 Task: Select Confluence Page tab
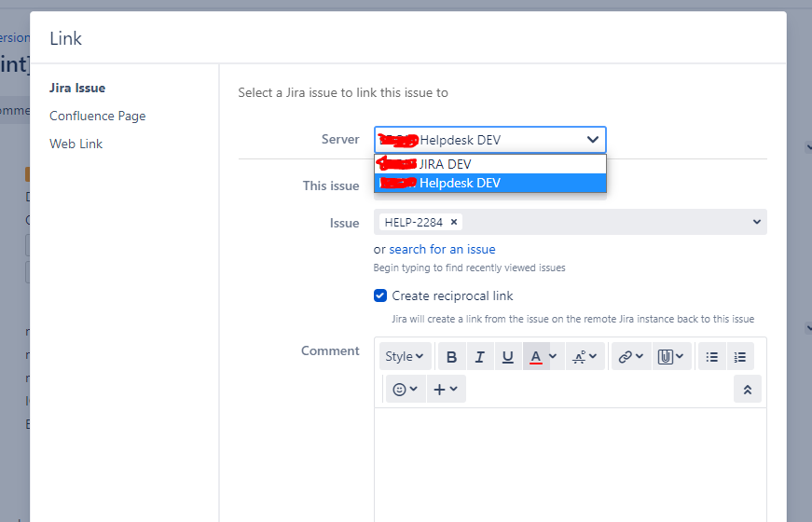coord(97,116)
